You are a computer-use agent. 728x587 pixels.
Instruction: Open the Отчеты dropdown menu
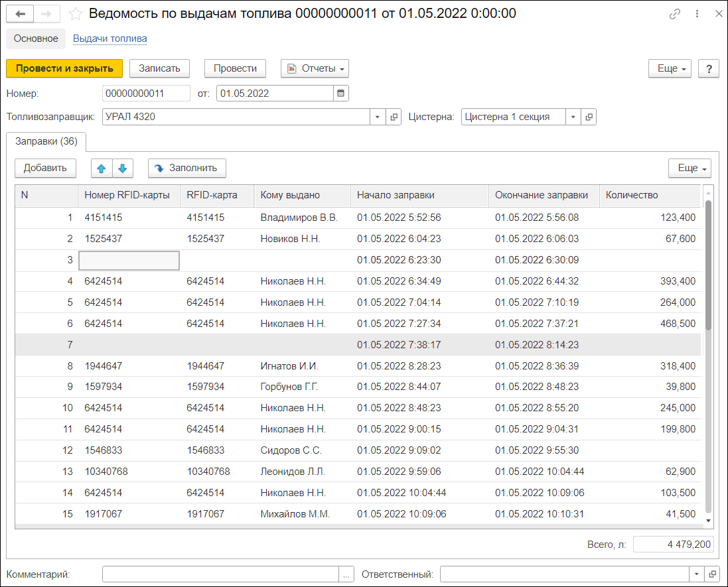(315, 69)
